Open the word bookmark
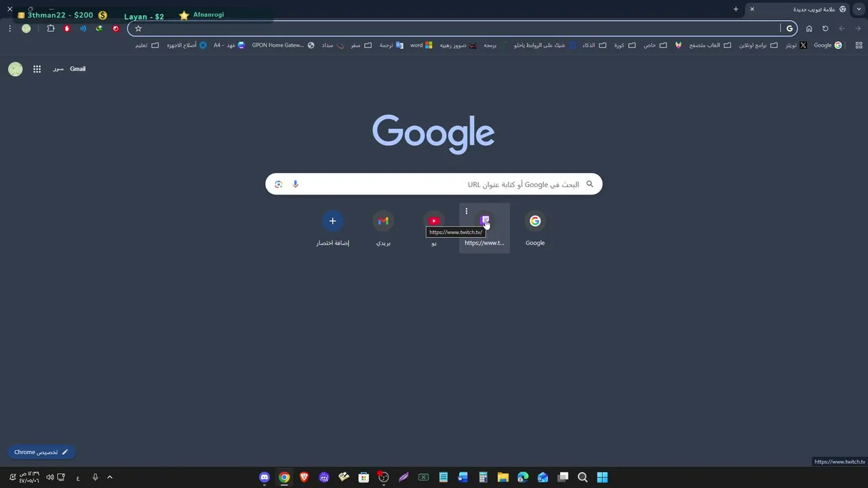This screenshot has width=868, height=488. (421, 45)
